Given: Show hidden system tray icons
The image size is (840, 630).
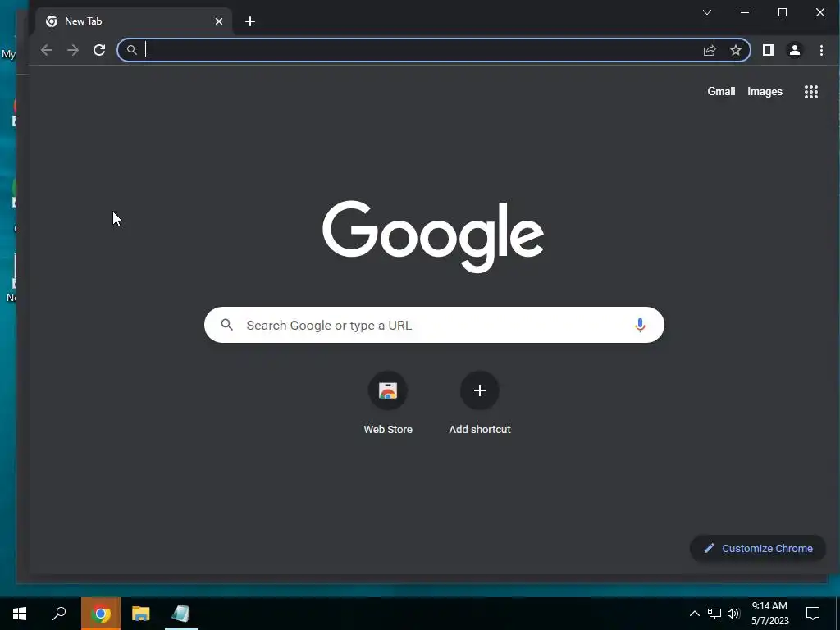Looking at the screenshot, I should 694,614.
